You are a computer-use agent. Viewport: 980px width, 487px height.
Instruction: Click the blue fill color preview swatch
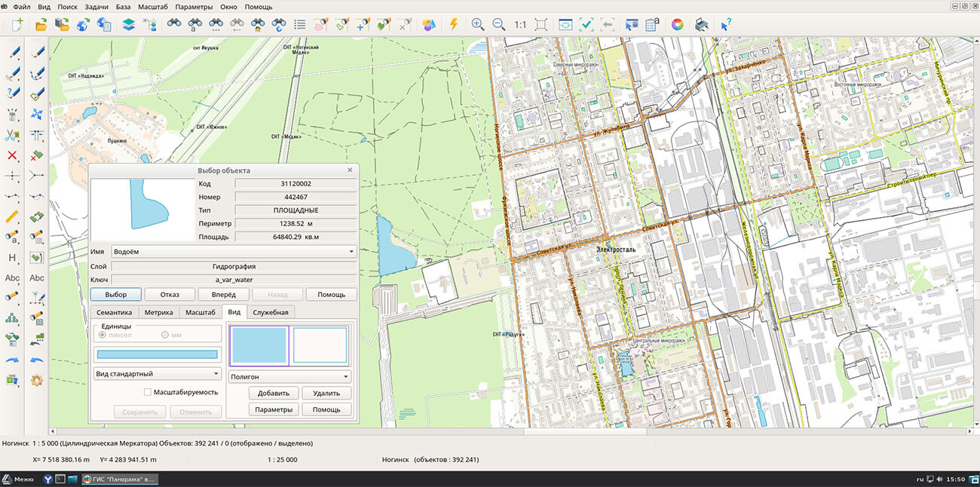[259, 345]
